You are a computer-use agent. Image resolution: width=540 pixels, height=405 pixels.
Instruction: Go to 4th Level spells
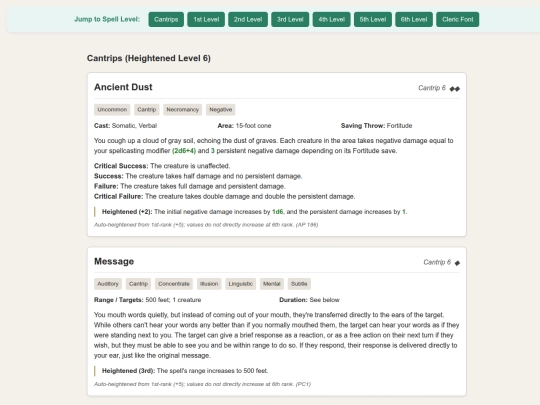[x=331, y=19]
